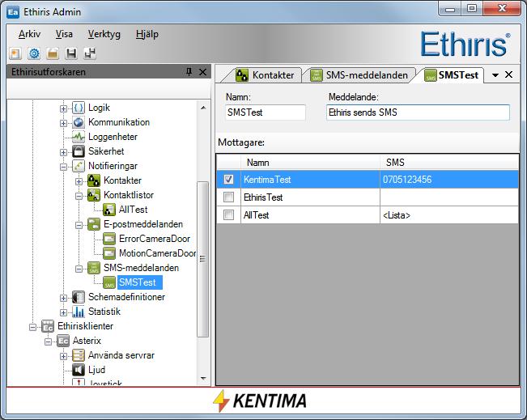527x420 pixels.
Task: Expand the Statistik tree node
Action: coord(63,312)
